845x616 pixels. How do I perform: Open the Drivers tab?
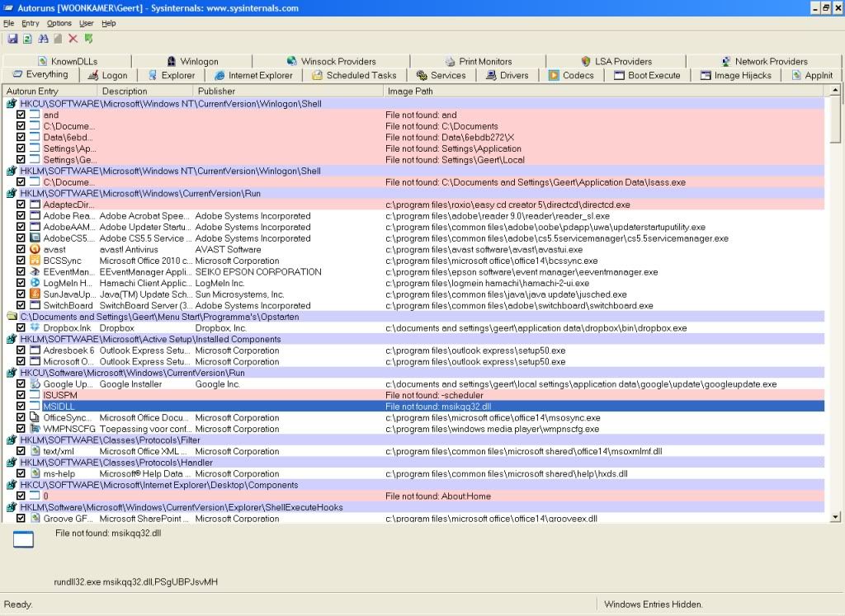coord(507,75)
